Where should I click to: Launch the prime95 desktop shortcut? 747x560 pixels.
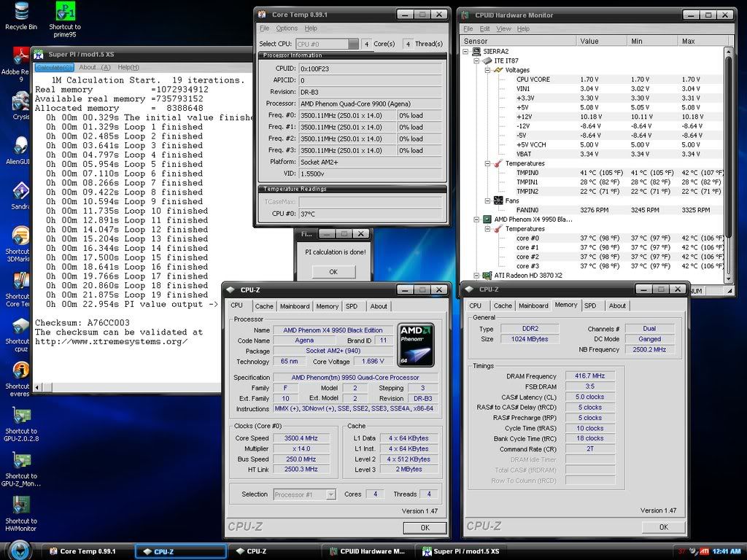(x=65, y=12)
